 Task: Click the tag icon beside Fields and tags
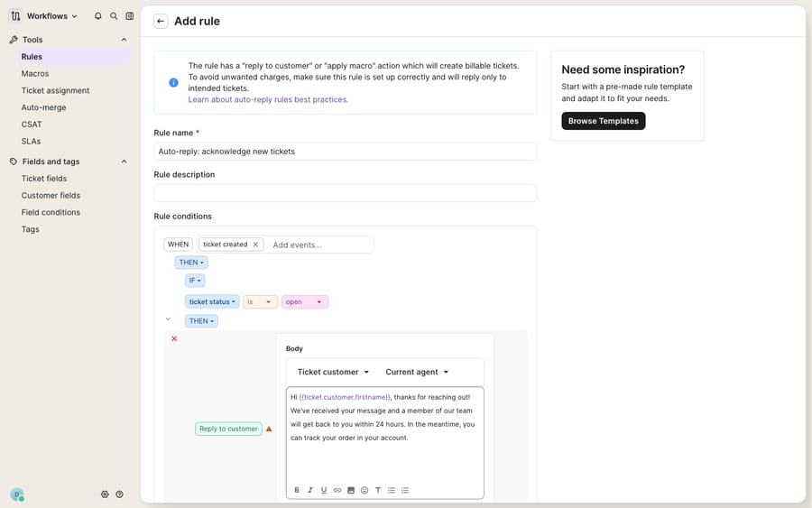14,162
